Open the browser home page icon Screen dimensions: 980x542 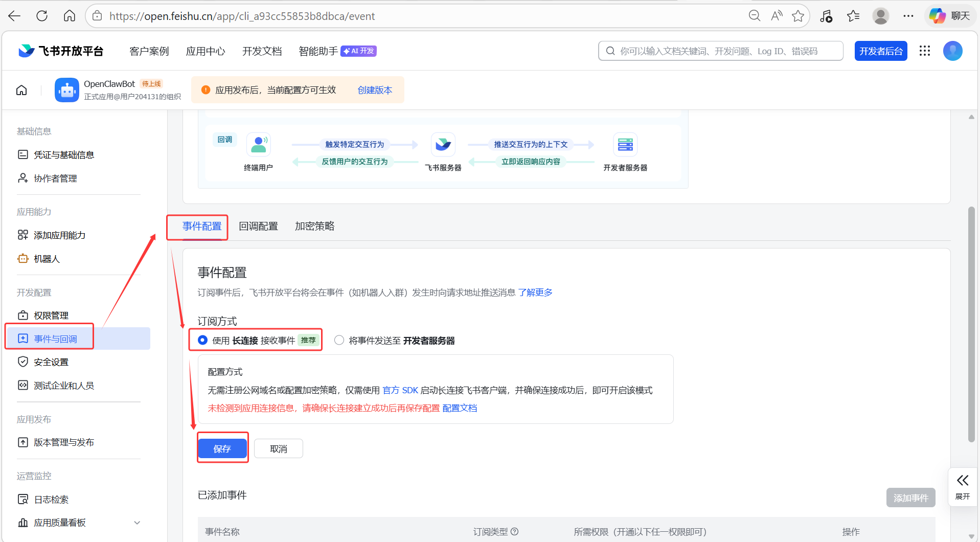click(x=70, y=16)
